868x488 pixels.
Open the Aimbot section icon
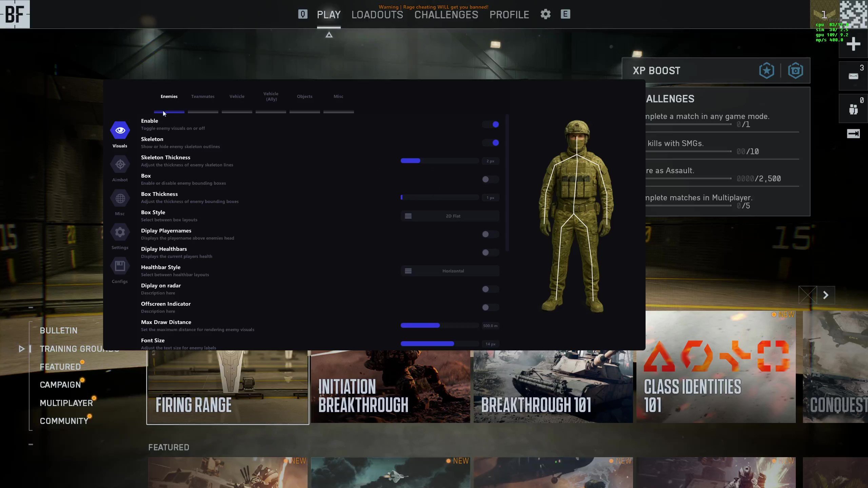coord(120,165)
